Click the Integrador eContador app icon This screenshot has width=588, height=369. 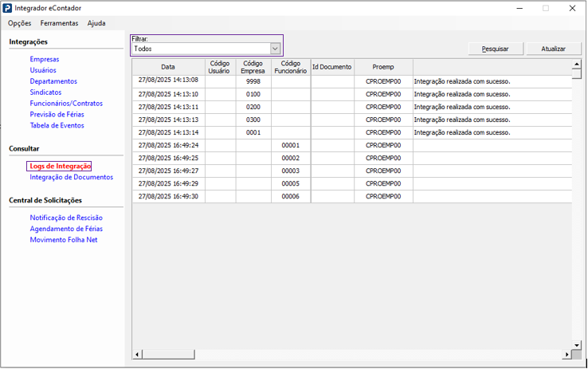8,8
